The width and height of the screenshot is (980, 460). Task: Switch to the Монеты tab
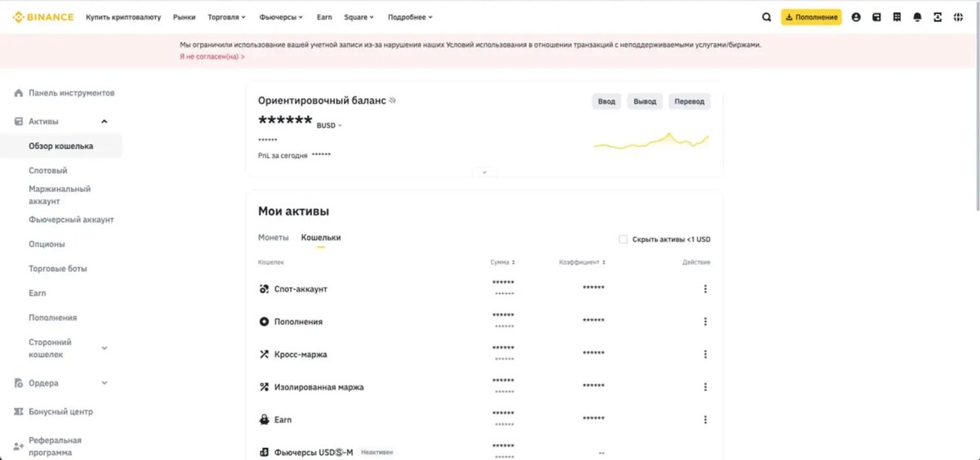[x=273, y=238]
